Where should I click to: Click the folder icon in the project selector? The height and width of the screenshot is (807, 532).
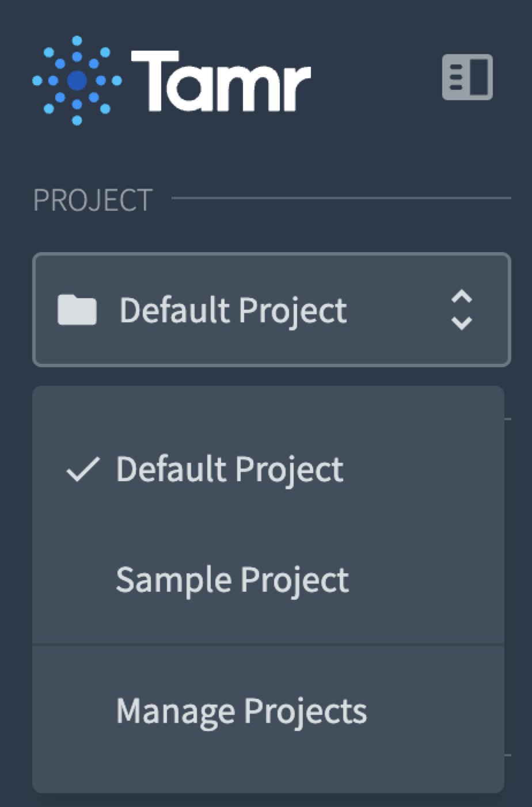tap(77, 310)
